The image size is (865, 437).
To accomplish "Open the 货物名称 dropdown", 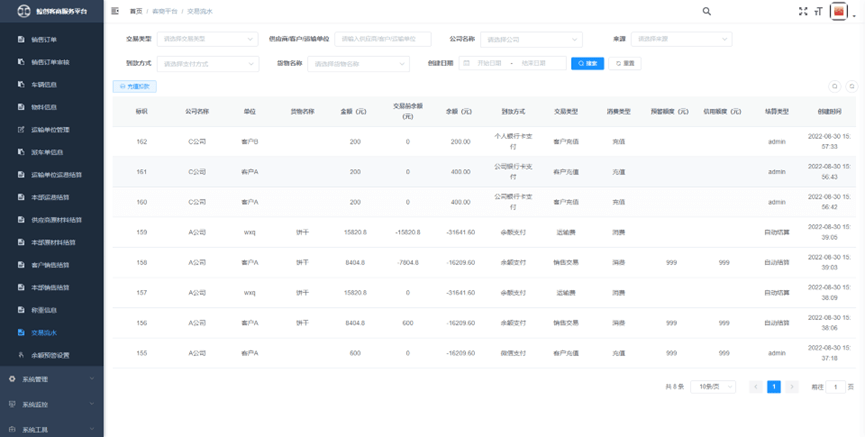I will click(359, 63).
